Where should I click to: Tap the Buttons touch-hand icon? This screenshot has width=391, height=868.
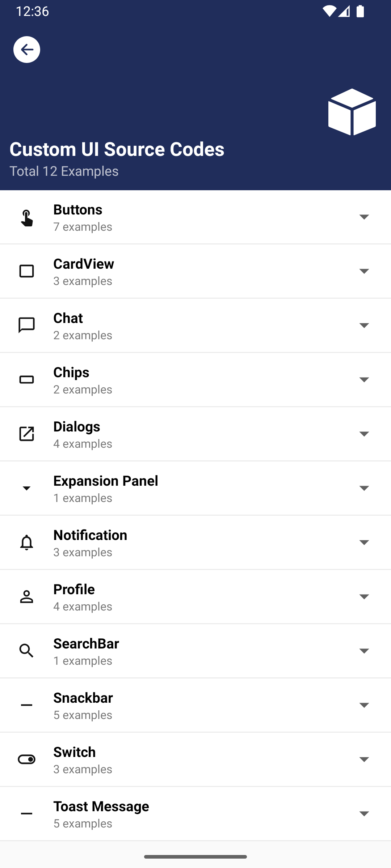click(27, 217)
